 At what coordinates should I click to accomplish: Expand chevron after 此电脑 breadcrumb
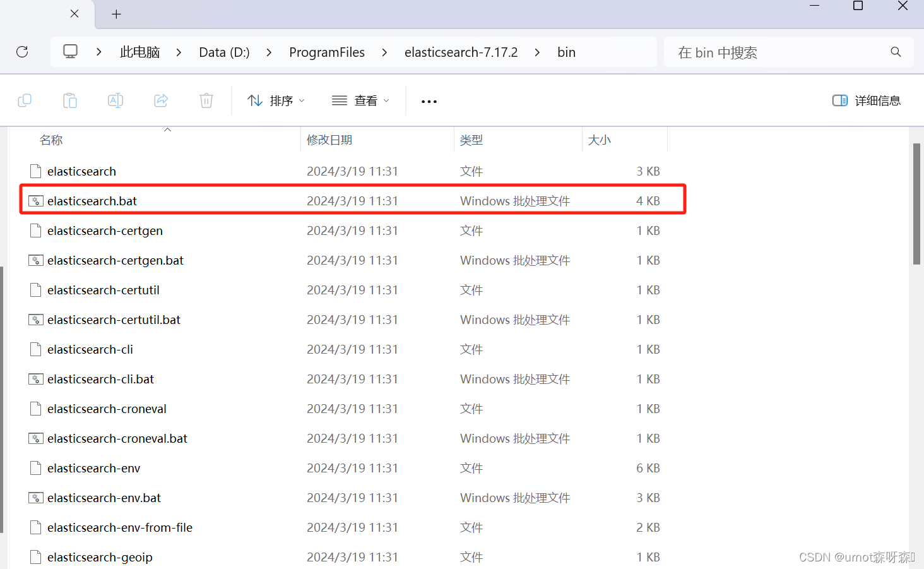179,52
